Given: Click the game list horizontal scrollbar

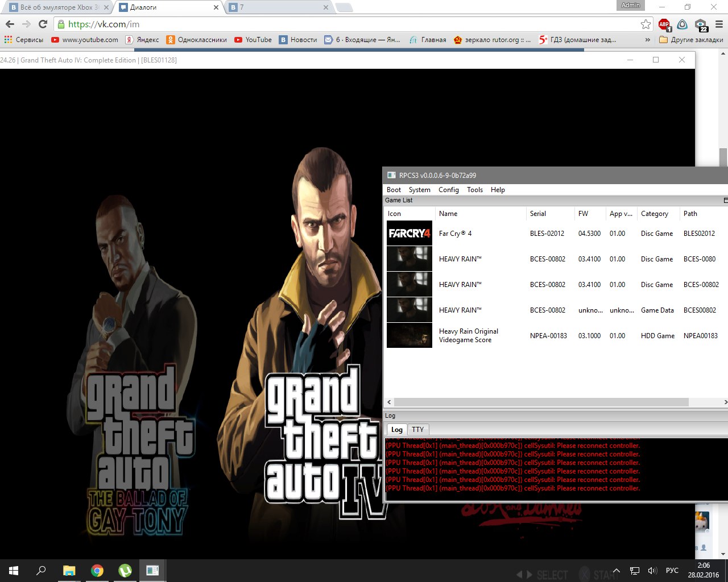Looking at the screenshot, I should click(540, 402).
